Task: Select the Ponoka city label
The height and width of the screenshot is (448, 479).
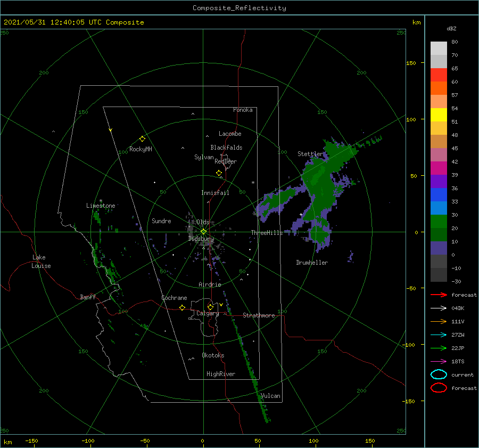Action: 243,110
